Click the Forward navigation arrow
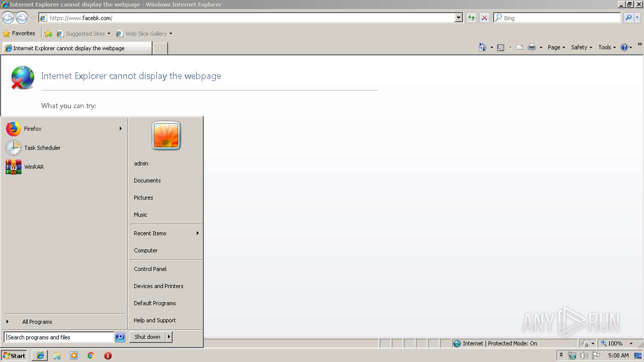This screenshot has height=362, width=644. (x=22, y=18)
